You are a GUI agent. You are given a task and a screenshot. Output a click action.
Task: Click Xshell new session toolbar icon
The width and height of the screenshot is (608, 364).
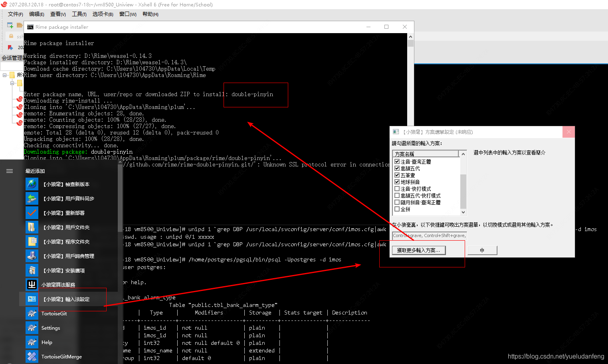point(10,26)
